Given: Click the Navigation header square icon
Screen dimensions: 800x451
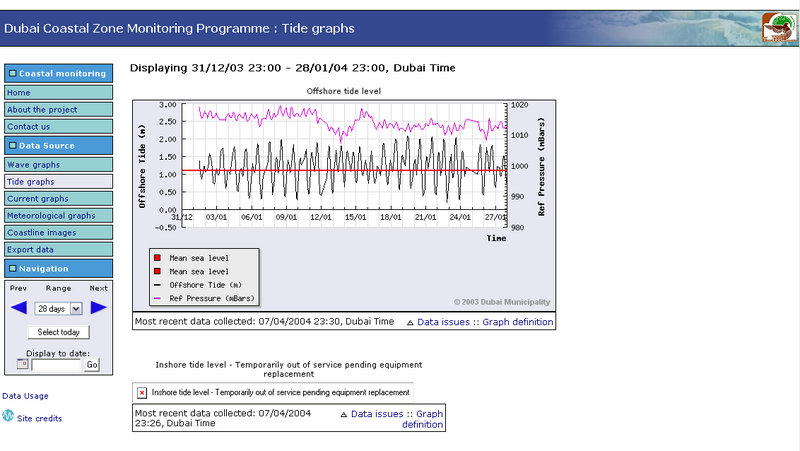Looking at the screenshot, I should 13,268.
